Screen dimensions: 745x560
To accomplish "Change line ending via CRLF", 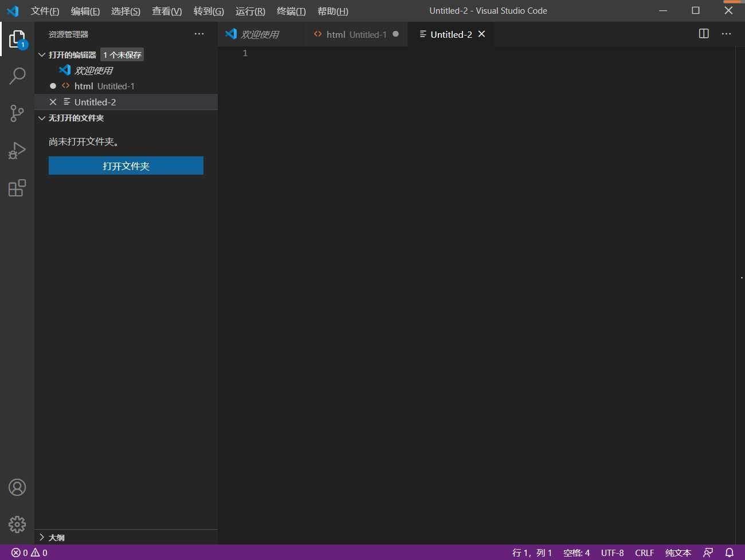I will [644, 553].
